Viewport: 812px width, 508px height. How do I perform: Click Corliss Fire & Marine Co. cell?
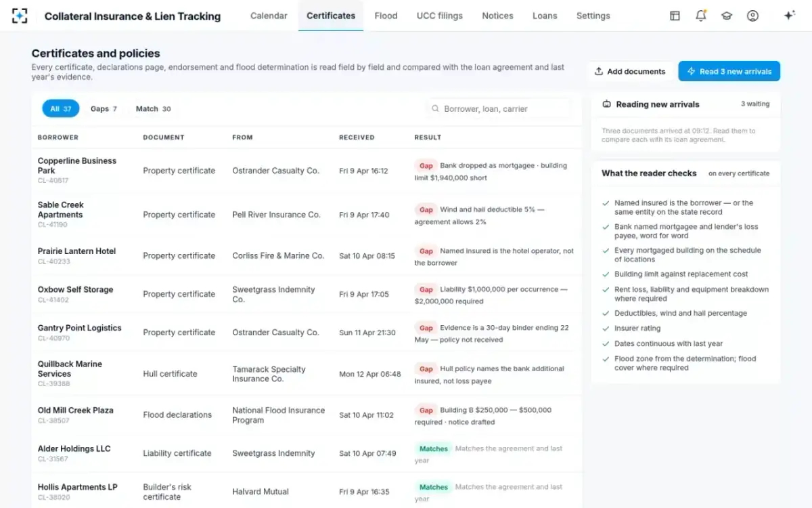(278, 255)
